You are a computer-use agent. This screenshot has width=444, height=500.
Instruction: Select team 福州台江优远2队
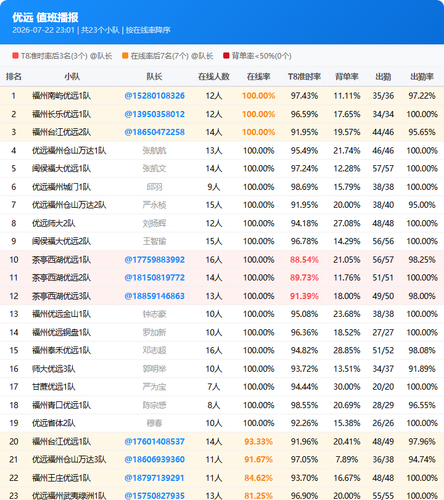[x=61, y=132]
